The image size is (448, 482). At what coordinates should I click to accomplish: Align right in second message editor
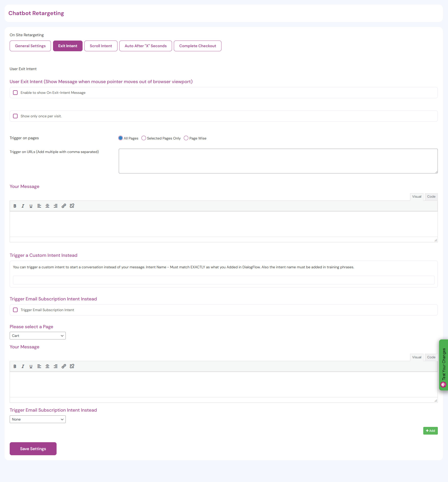(56, 366)
